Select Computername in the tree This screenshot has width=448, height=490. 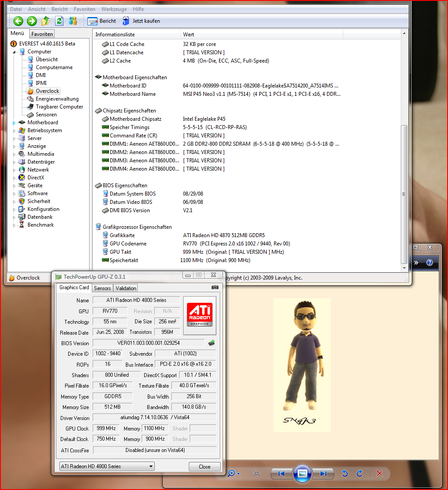pyautogui.click(x=54, y=67)
